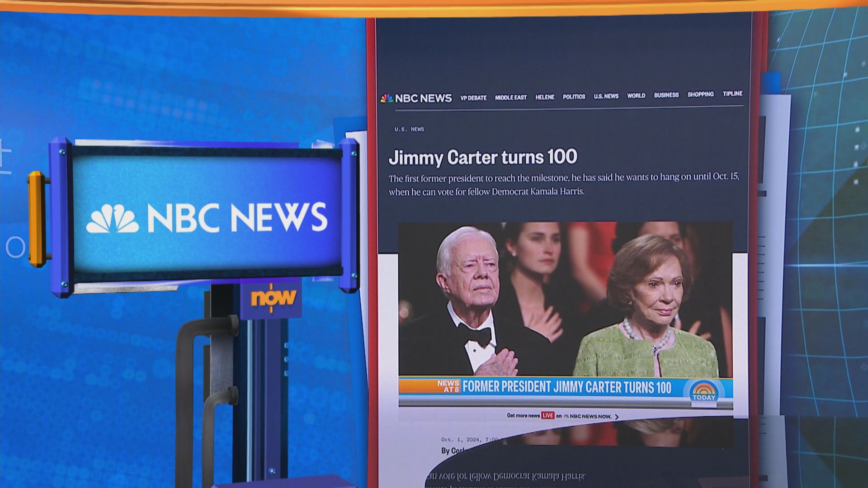Click the article subheading about Oct. 15
Viewport: 868px width, 488px height.
coord(564,184)
